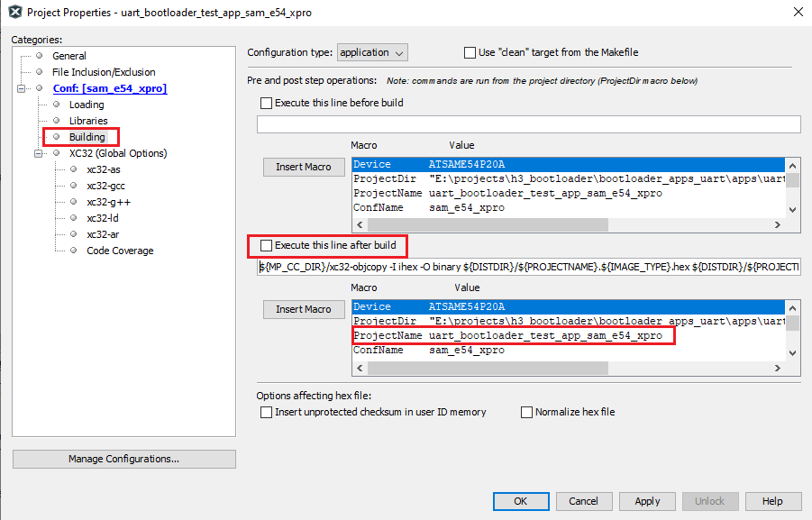Open the Configuration type dropdown
812x520 pixels.
click(372, 52)
